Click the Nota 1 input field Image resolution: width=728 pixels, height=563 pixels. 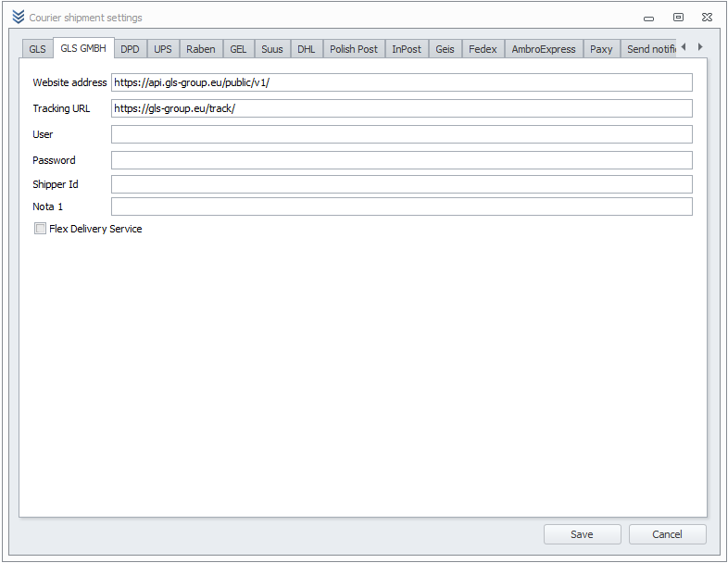click(x=402, y=206)
